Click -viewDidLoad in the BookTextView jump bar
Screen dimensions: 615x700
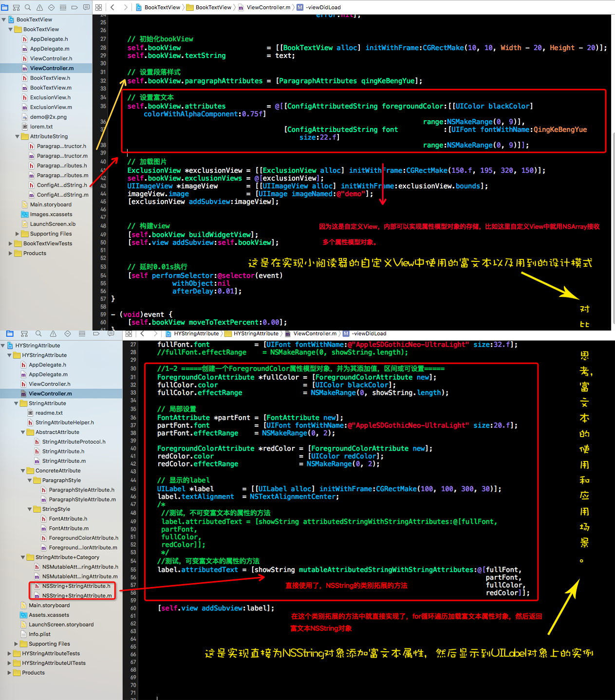click(323, 7)
